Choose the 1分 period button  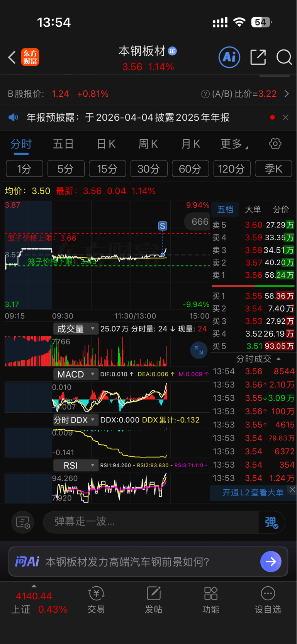[x=24, y=169]
